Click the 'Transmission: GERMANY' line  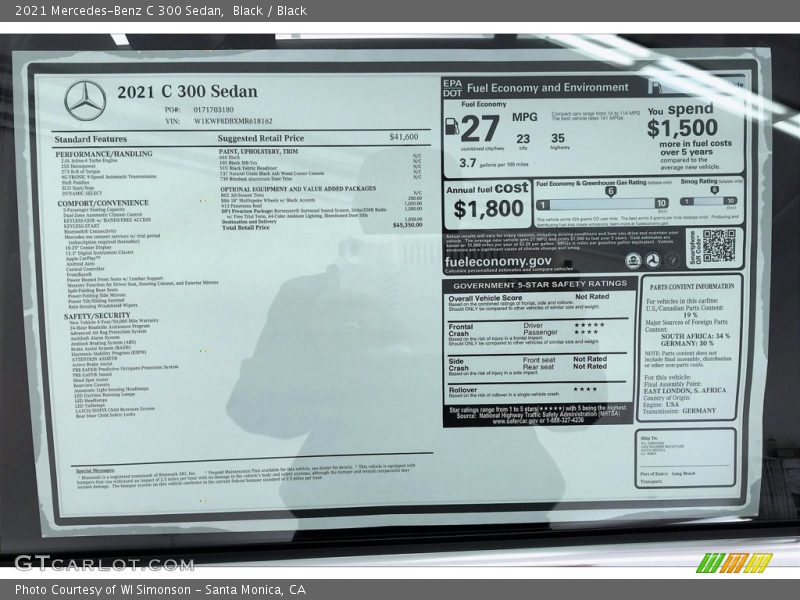pyautogui.click(x=679, y=411)
